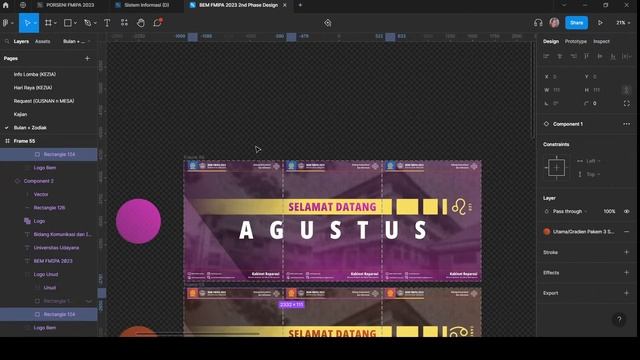Align top icon in Design panel
640x360 pixels.
tap(586, 56)
